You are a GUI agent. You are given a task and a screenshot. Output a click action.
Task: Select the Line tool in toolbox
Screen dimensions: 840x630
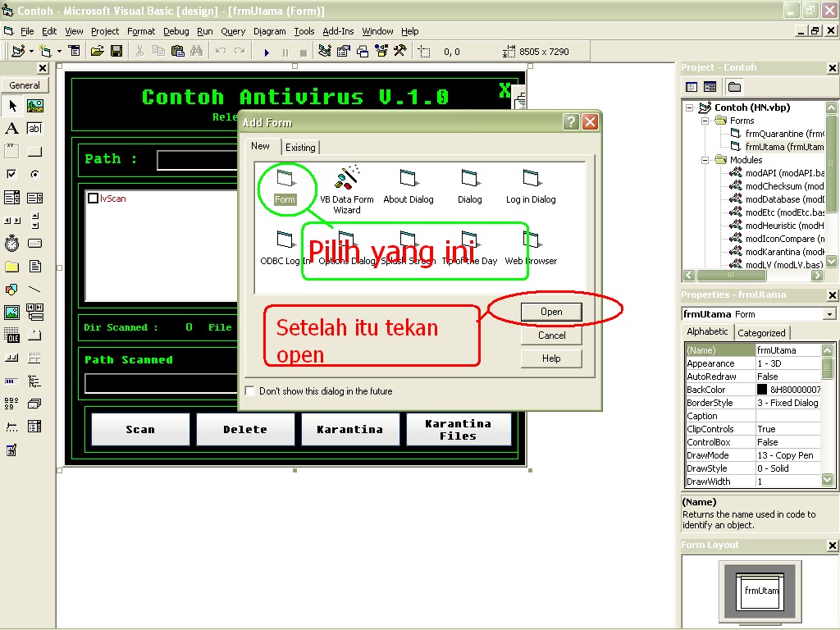point(34,290)
